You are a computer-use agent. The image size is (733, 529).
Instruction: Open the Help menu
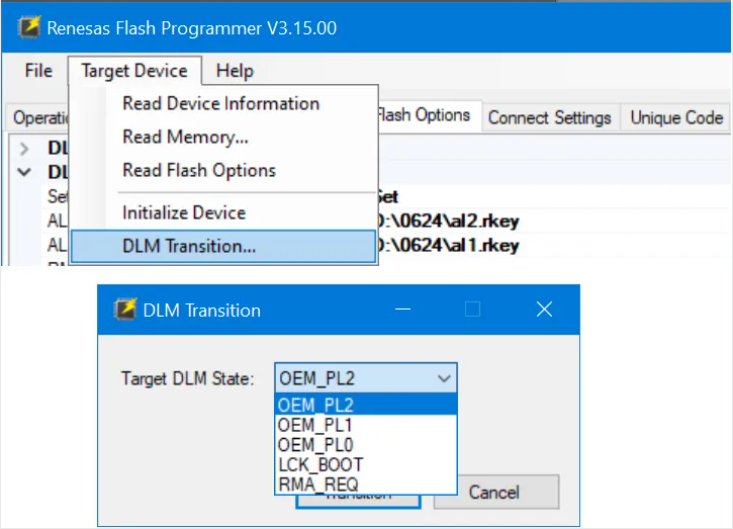(235, 71)
